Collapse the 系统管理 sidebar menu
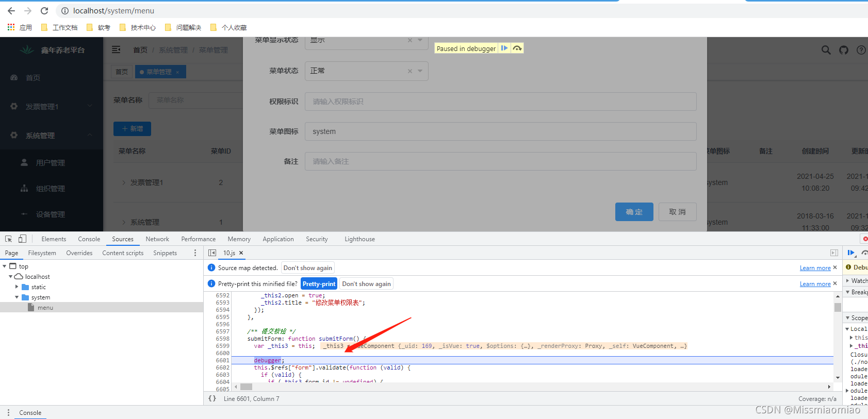This screenshot has width=868, height=419. pos(52,136)
